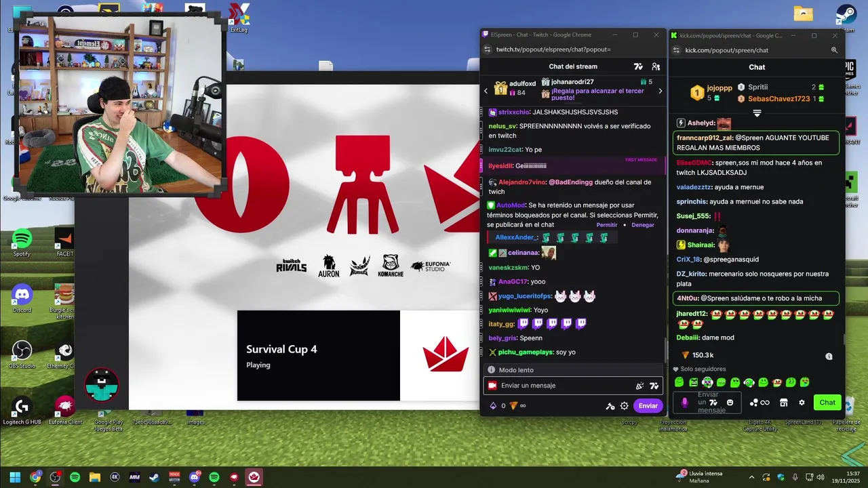Expand the Kick gifters leaderboard
Viewport: 868px width, 488px height.
(x=757, y=113)
